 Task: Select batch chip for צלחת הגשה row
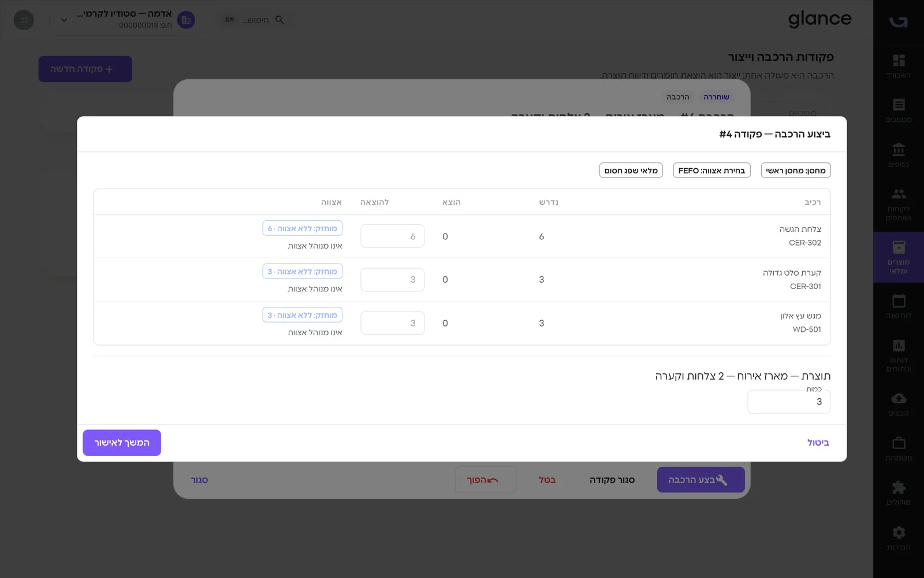[x=303, y=228]
